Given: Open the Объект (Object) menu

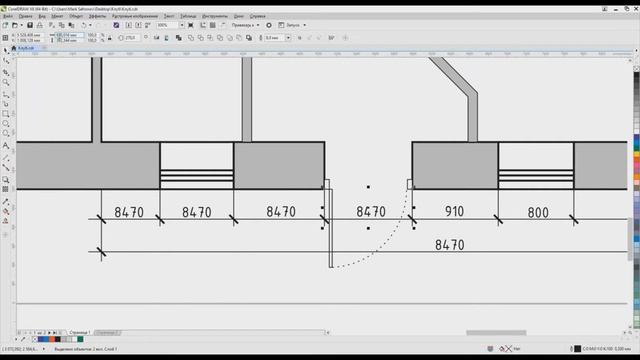Looking at the screenshot, I should pos(76,16).
